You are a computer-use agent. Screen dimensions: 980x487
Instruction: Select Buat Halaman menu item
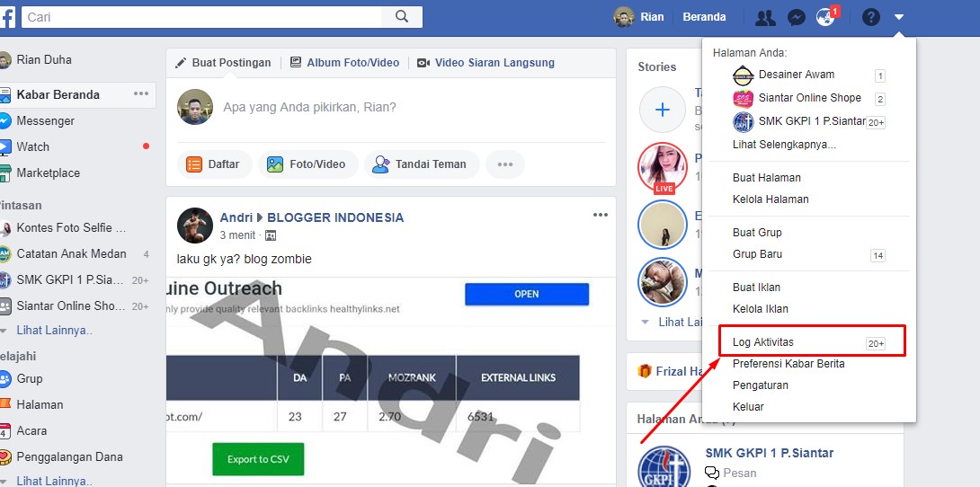point(766,178)
